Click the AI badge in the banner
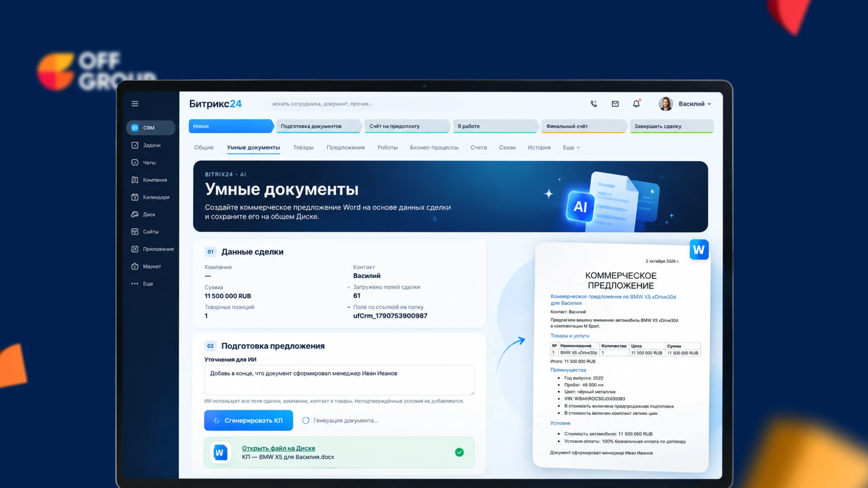The width and height of the screenshot is (868, 488). coord(580,206)
